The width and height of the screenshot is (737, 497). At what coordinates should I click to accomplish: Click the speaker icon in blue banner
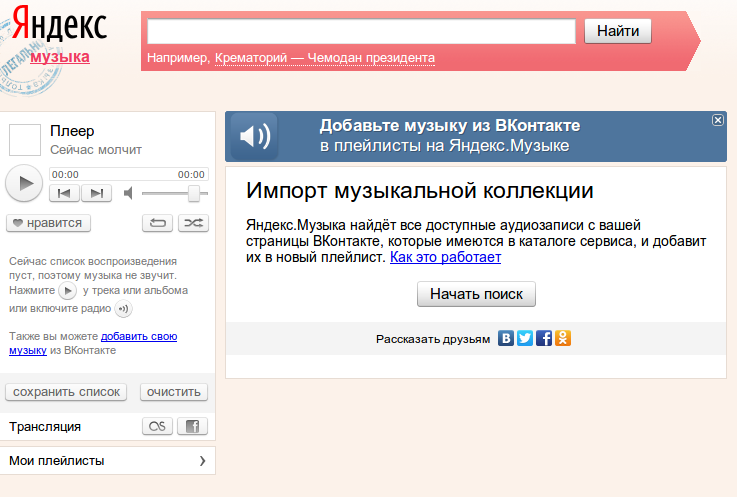click(254, 137)
